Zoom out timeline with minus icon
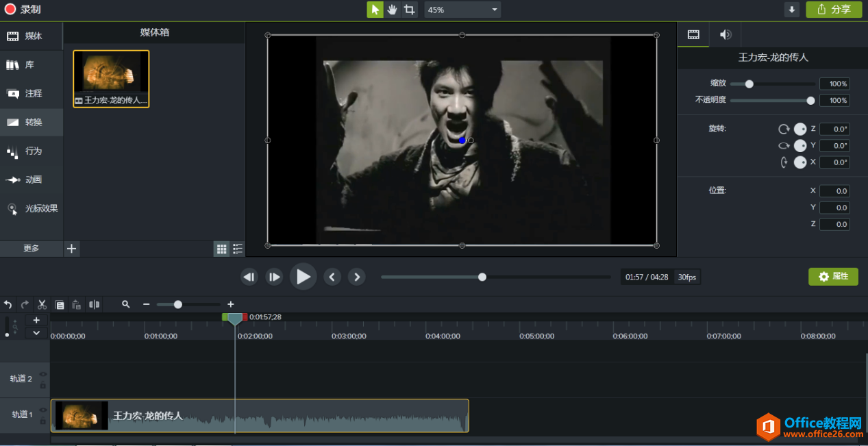The height and width of the screenshot is (446, 868). click(x=146, y=304)
